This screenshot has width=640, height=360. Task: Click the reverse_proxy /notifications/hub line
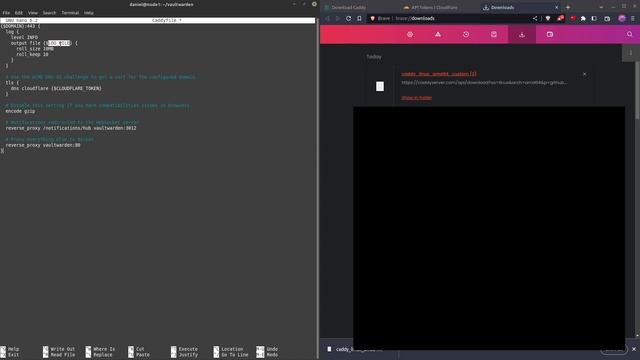pyautogui.click(x=71, y=128)
